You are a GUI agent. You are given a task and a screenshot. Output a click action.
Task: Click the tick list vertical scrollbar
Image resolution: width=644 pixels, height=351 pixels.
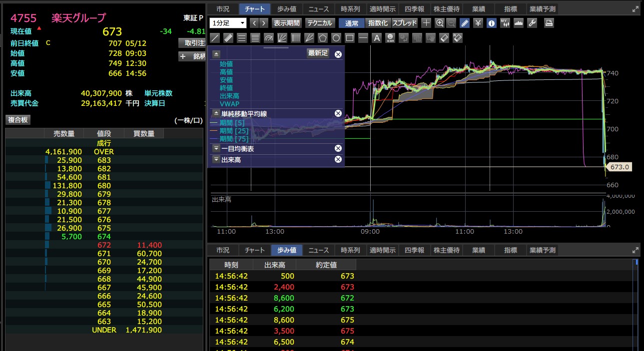click(x=636, y=305)
